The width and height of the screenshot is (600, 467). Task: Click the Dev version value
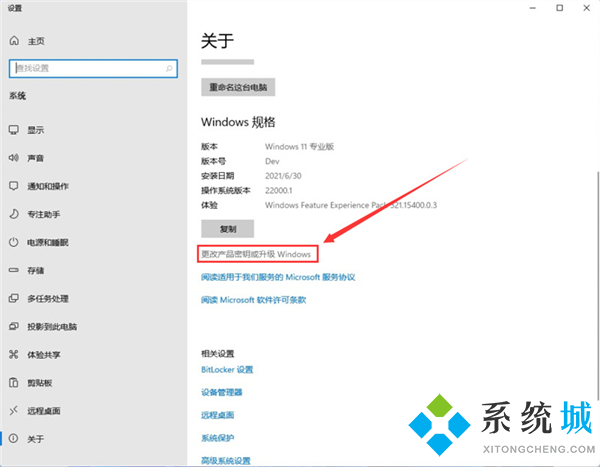coord(272,161)
